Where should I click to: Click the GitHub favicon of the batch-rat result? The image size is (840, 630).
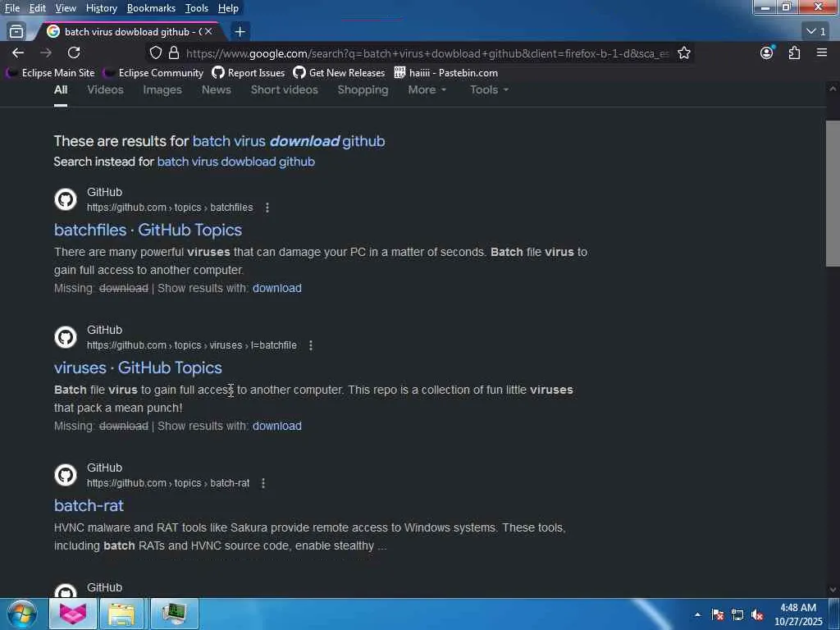tap(66, 475)
